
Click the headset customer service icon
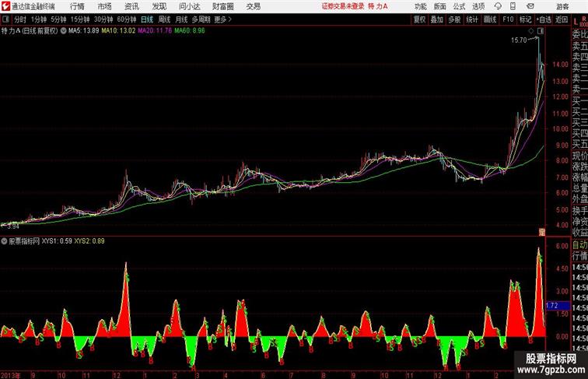coord(498,6)
